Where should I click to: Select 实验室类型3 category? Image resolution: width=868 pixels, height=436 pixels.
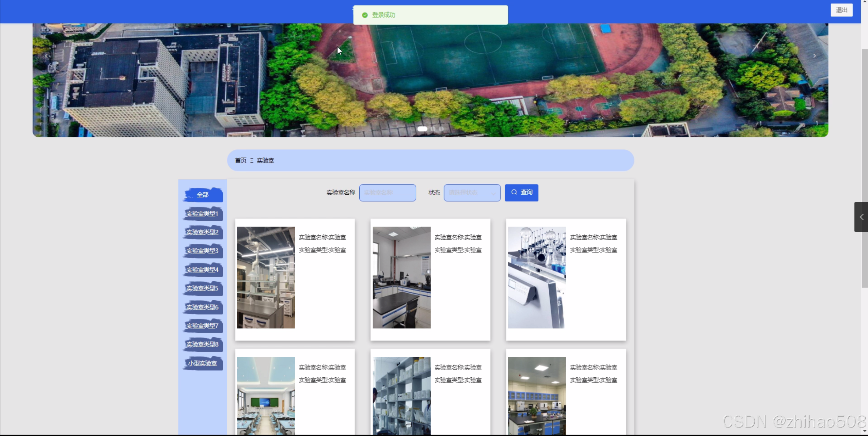[203, 251]
